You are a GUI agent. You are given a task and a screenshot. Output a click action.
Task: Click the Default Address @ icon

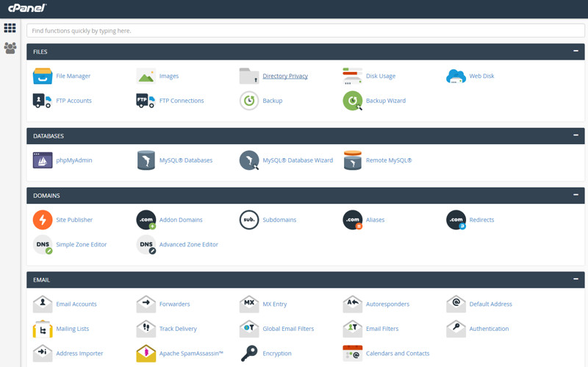pyautogui.click(x=456, y=304)
